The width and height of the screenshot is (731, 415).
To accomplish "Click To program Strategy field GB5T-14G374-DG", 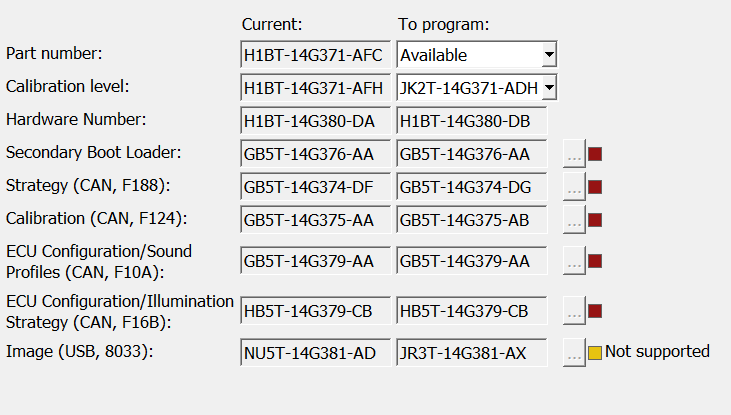I will [x=471, y=187].
